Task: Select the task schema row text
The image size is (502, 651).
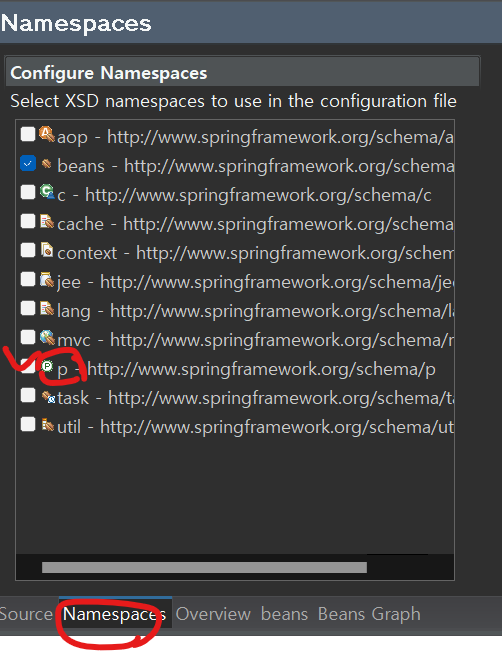Action: [255, 398]
